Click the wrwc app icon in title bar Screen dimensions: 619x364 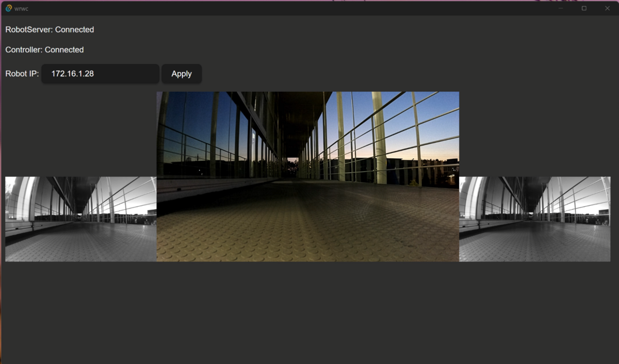tap(8, 8)
